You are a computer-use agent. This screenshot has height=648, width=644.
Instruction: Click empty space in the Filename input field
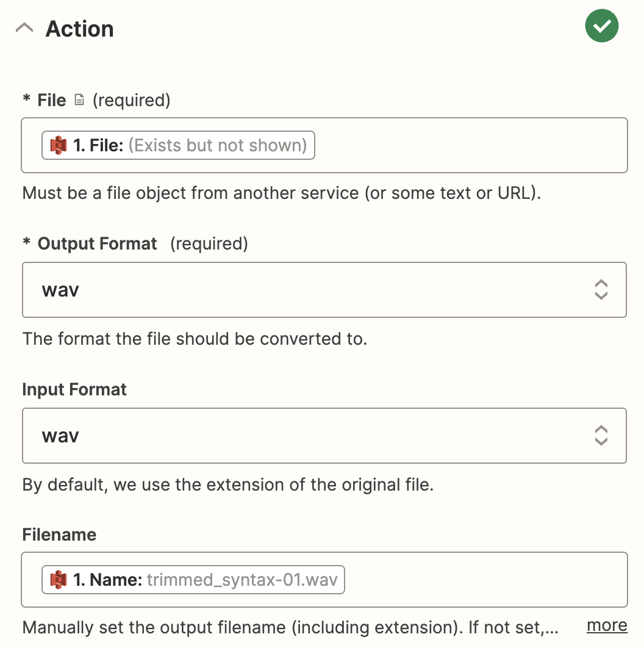(485, 580)
